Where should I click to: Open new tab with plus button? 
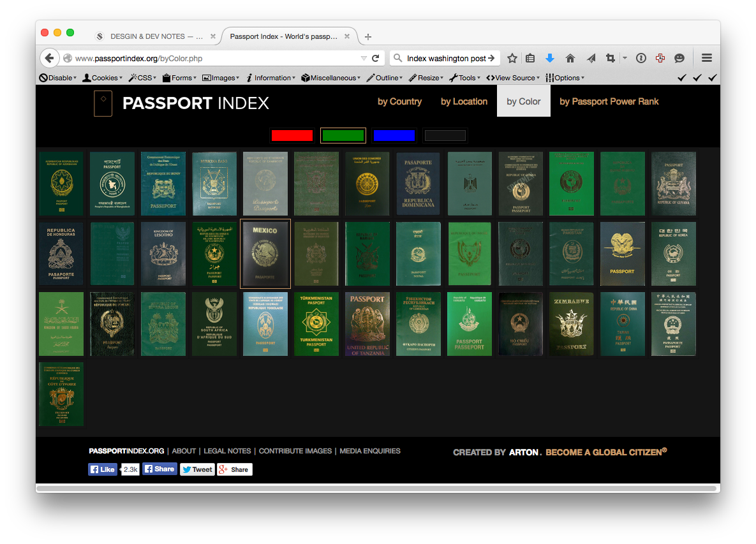click(x=368, y=36)
